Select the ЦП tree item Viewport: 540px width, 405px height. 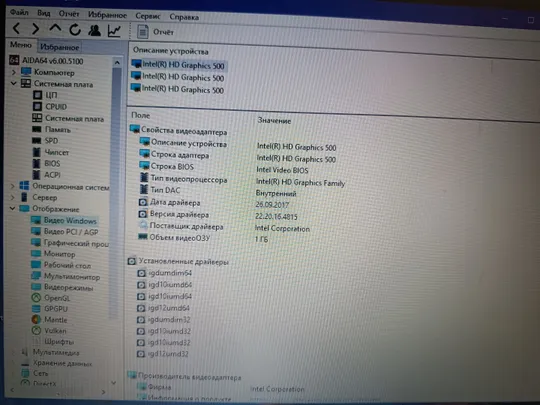[45, 95]
